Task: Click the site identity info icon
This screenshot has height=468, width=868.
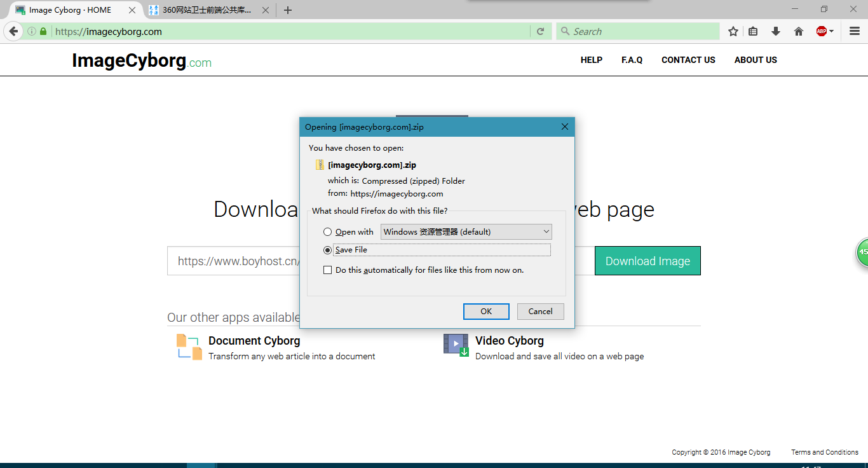Action: [31, 31]
